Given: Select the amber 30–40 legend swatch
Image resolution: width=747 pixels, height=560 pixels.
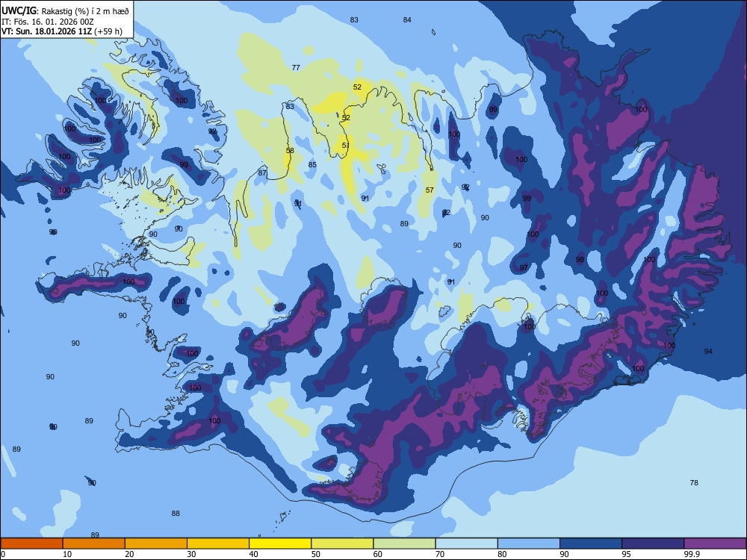Looking at the screenshot, I should pos(218,544).
